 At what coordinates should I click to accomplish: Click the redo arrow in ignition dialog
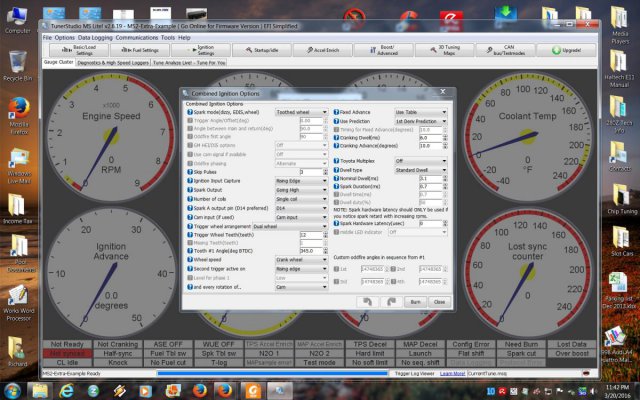(x=391, y=301)
